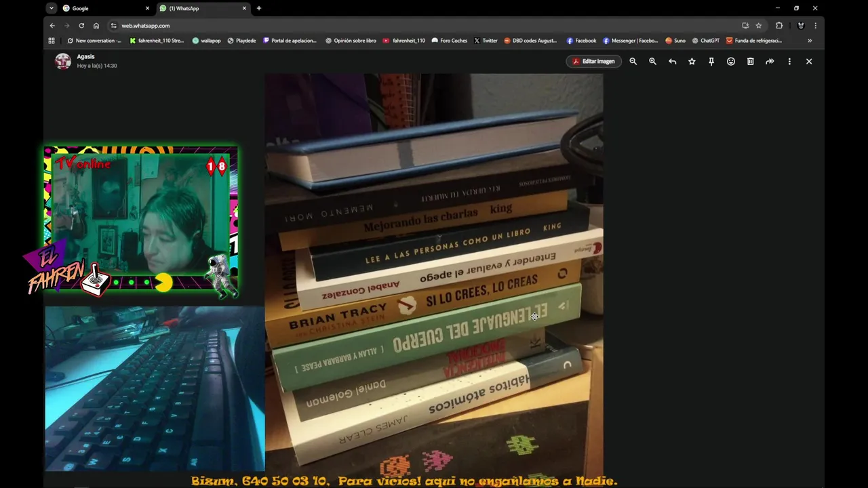Close the WhatsApp tab

244,8
